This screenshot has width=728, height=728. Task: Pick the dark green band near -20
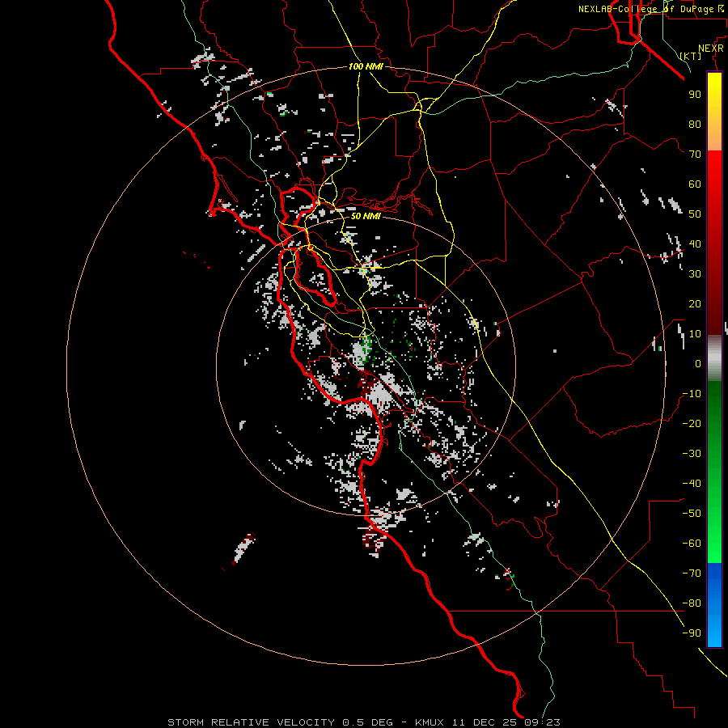(x=714, y=418)
